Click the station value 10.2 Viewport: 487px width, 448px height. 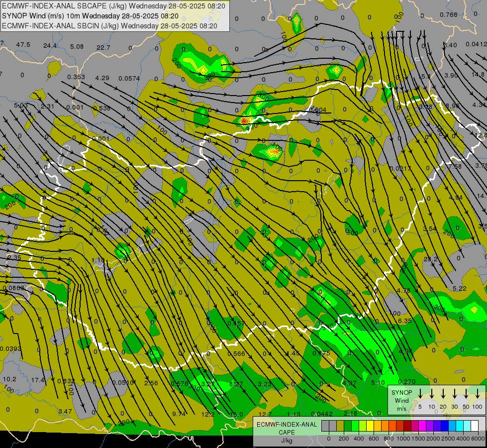pyautogui.click(x=9, y=379)
